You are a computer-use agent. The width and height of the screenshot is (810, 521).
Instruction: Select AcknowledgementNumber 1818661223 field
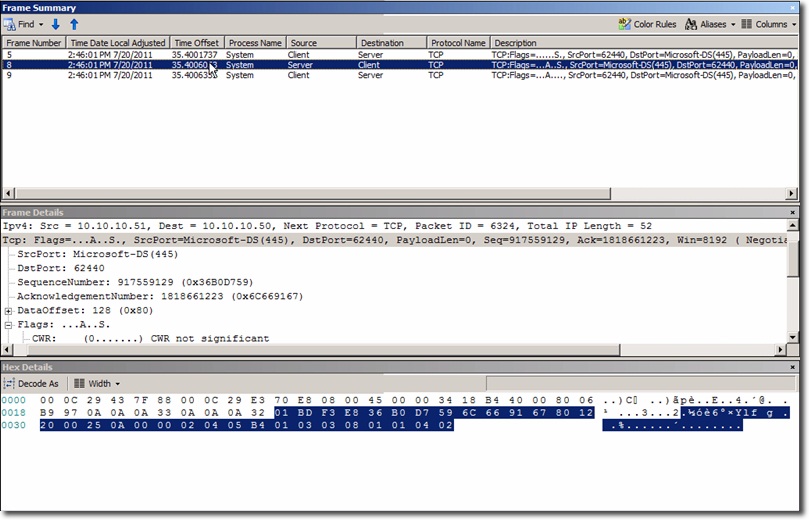point(160,296)
